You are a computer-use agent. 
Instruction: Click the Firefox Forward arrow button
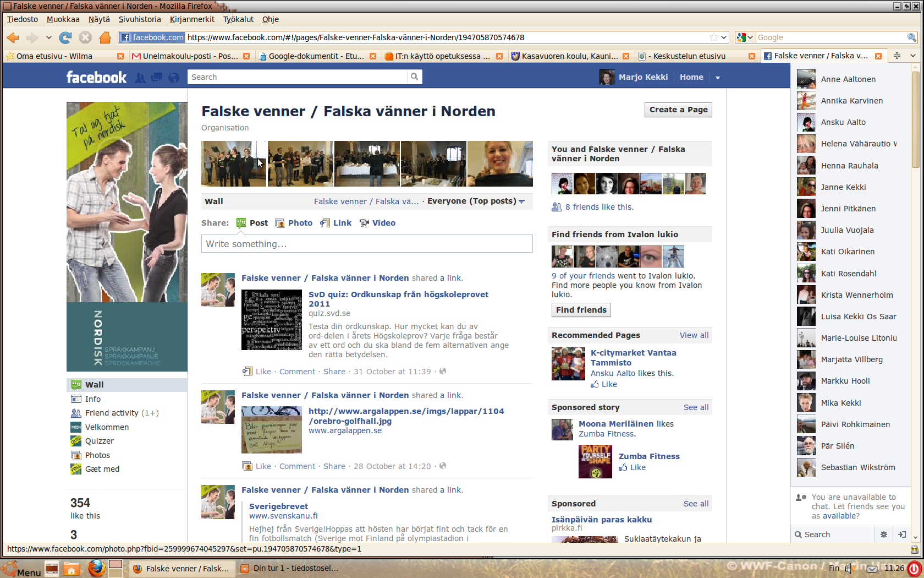point(32,37)
